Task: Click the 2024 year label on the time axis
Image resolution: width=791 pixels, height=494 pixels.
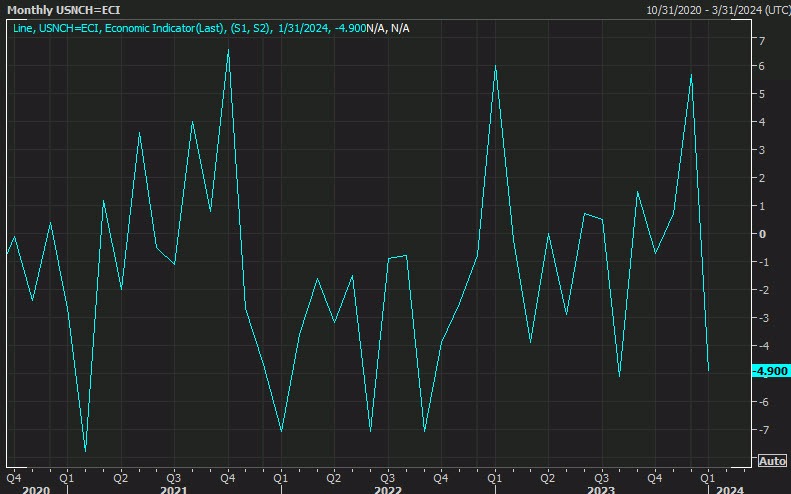Action: (730, 489)
